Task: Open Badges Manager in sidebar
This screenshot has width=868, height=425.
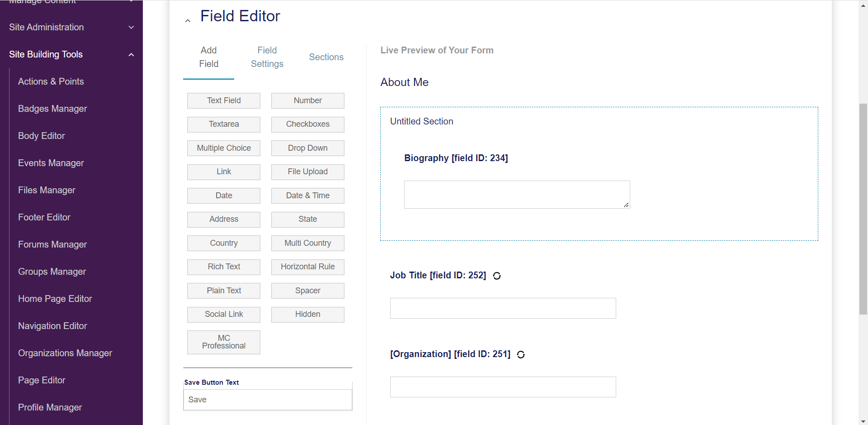Action: pos(52,109)
